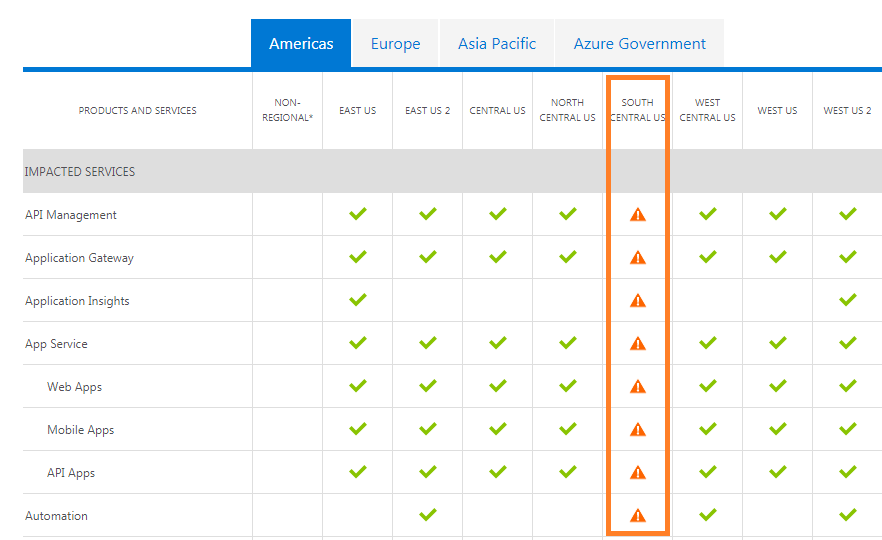Click Web Apps checkmark under East US 2
The width and height of the screenshot is (882, 540).
pos(428,386)
